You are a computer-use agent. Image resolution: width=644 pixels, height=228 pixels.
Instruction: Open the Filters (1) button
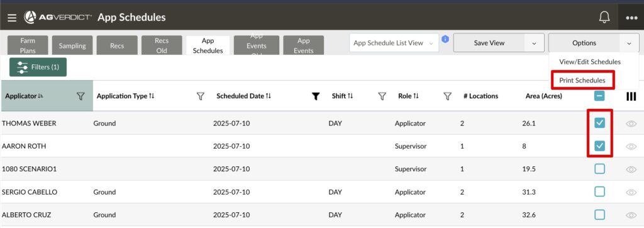pos(38,67)
